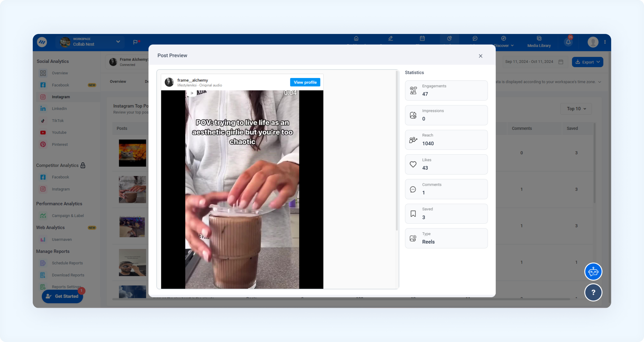The width and height of the screenshot is (644, 342).
Task: Click the Engagements statistic card
Action: pos(446,90)
